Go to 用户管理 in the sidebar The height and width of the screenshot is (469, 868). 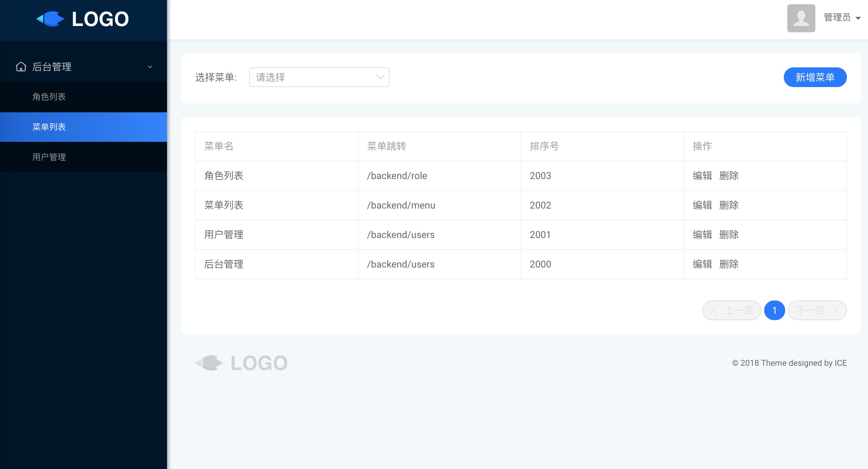point(49,157)
